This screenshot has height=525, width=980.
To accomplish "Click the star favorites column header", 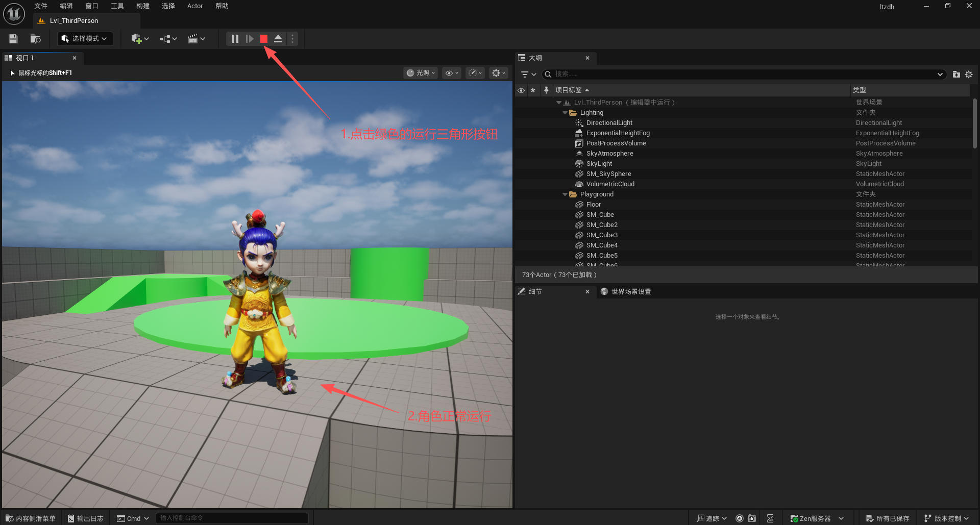I will point(533,90).
